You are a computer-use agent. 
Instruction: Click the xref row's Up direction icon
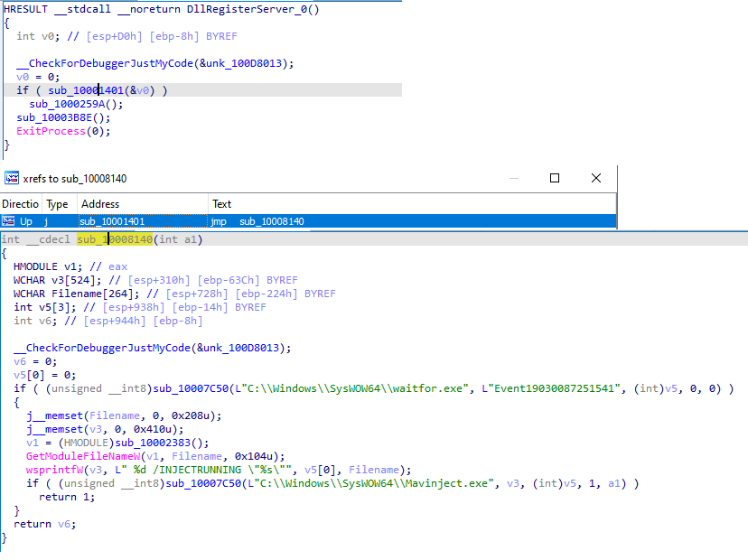8,221
